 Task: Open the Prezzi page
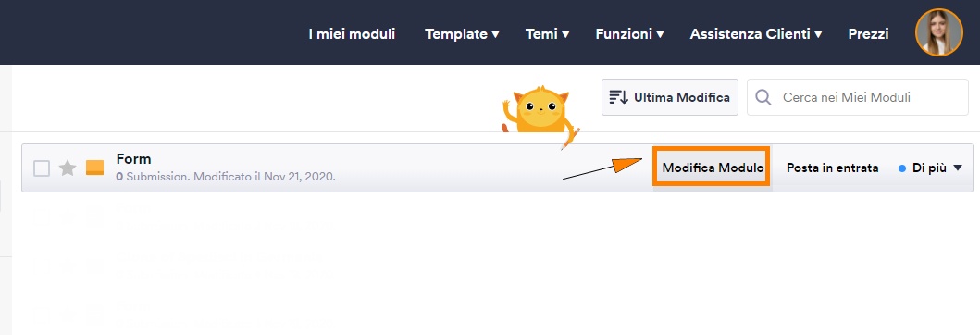tap(868, 33)
